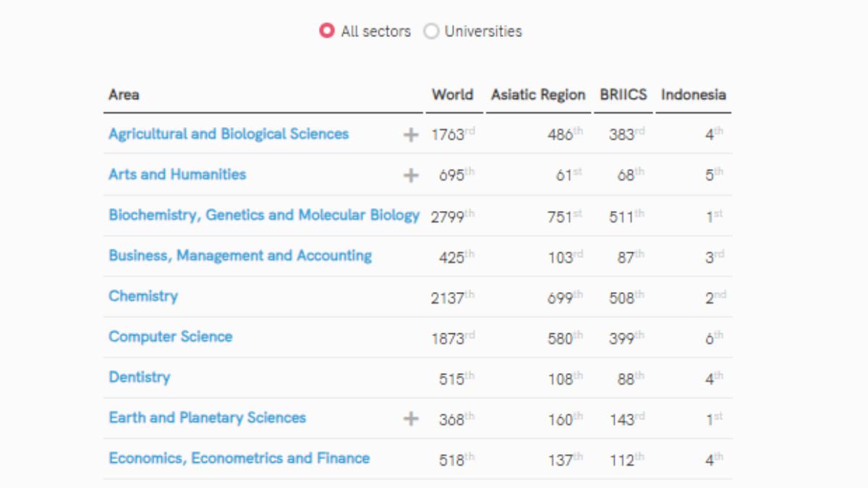This screenshot has width=868, height=488.
Task: Select the Universities radio button
Action: click(432, 31)
